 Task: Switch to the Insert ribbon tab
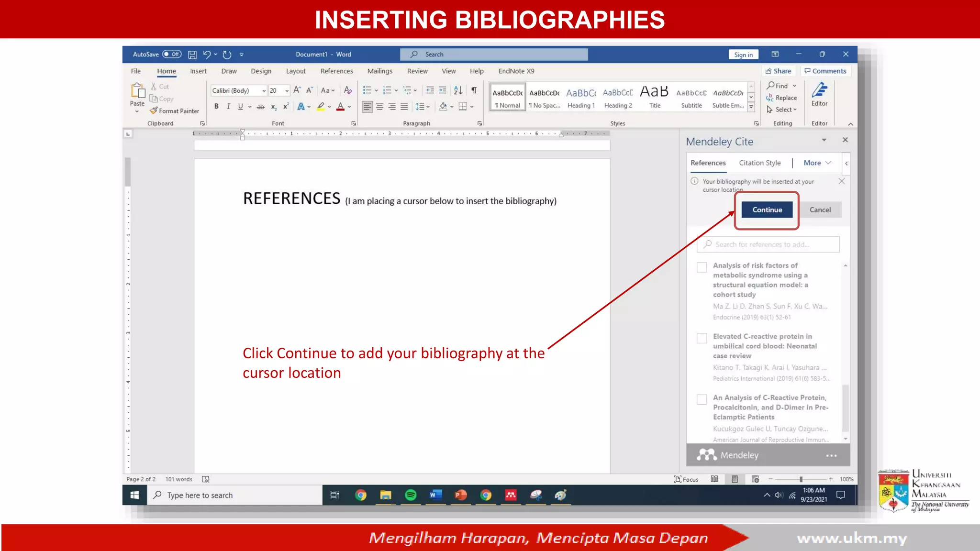(198, 71)
